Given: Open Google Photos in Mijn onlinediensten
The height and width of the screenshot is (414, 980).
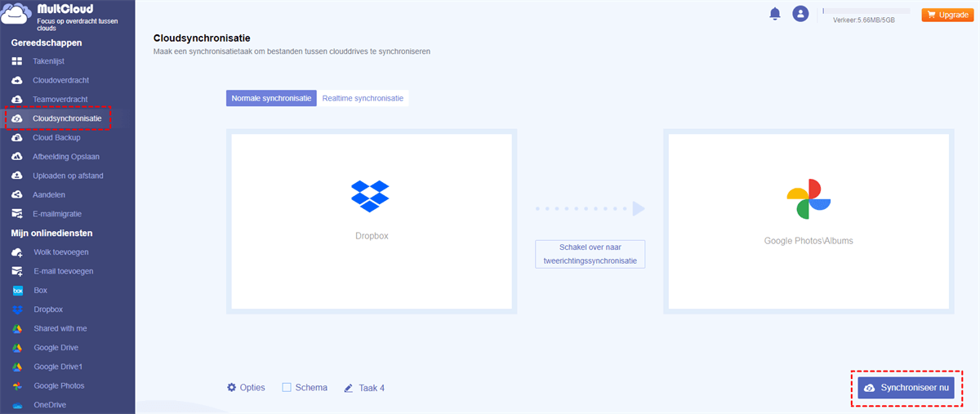Looking at the screenshot, I should pyautogui.click(x=59, y=385).
